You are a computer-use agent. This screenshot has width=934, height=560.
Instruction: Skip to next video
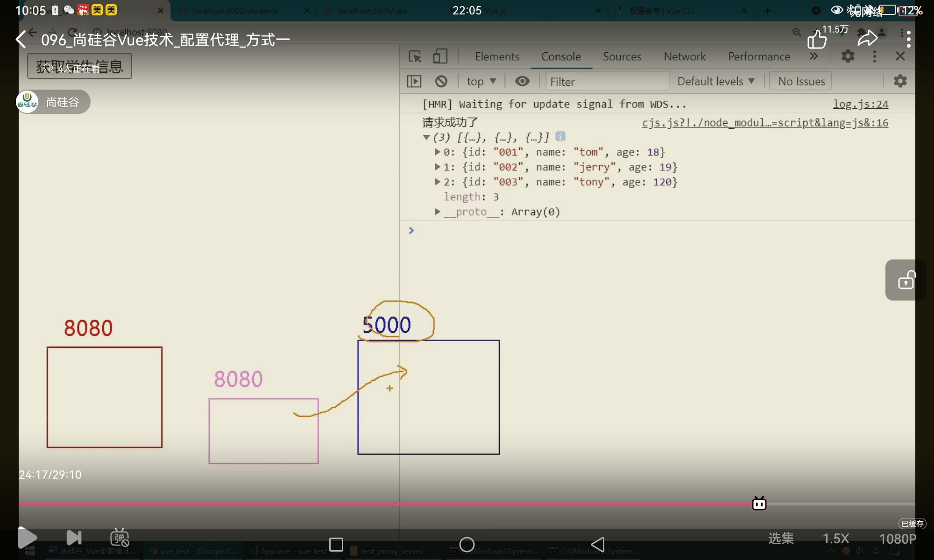74,538
